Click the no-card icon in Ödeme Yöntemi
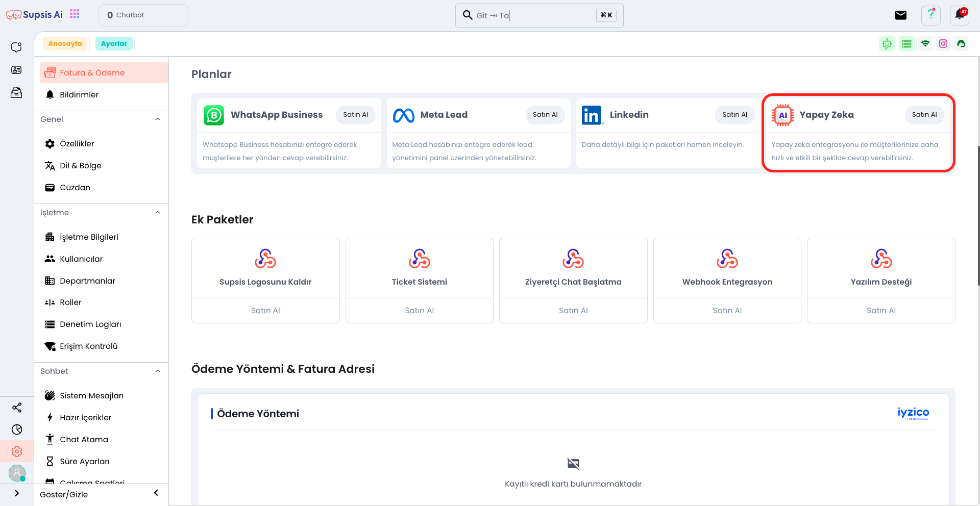 (x=573, y=464)
